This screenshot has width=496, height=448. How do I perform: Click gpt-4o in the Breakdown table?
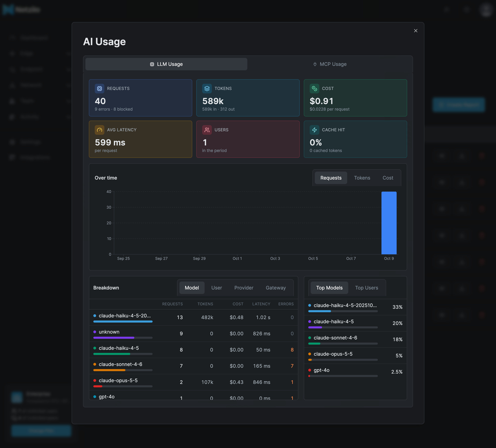(x=107, y=397)
